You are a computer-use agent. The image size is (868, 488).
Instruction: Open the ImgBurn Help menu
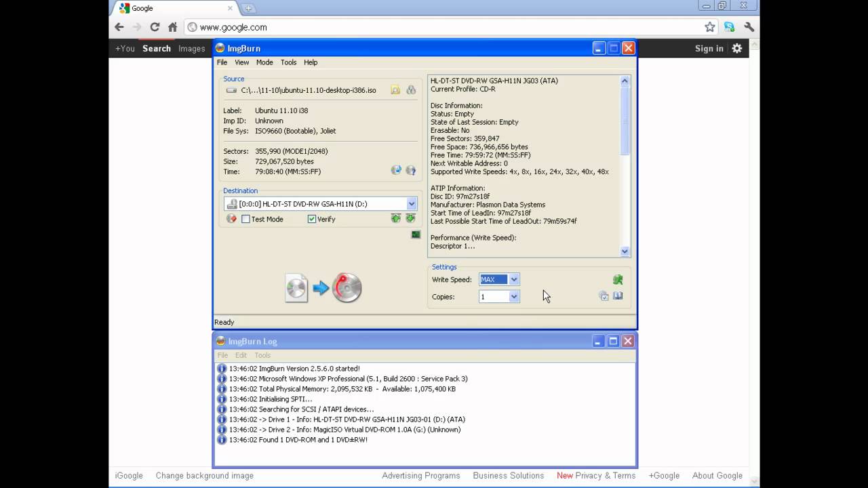[311, 62]
